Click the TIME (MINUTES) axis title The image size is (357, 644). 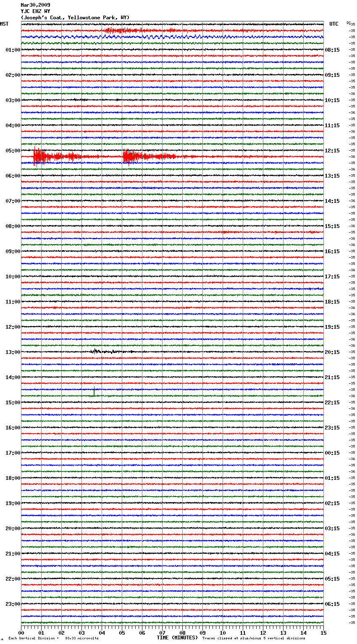[x=177, y=638]
